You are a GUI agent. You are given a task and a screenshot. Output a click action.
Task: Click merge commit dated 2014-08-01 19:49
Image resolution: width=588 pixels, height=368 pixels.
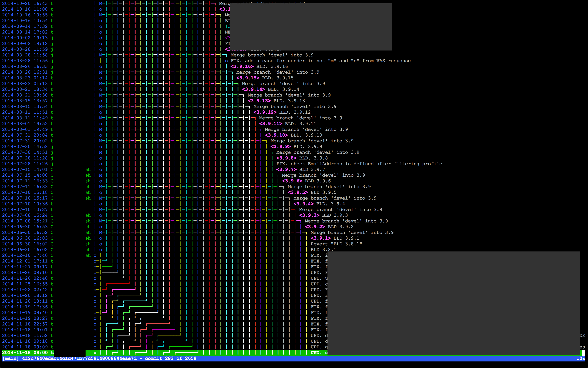coord(306,129)
